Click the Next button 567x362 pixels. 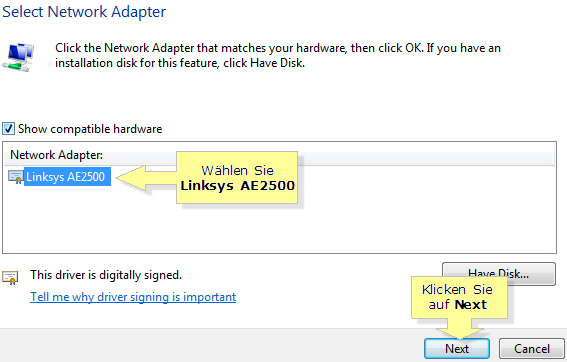pos(457,349)
